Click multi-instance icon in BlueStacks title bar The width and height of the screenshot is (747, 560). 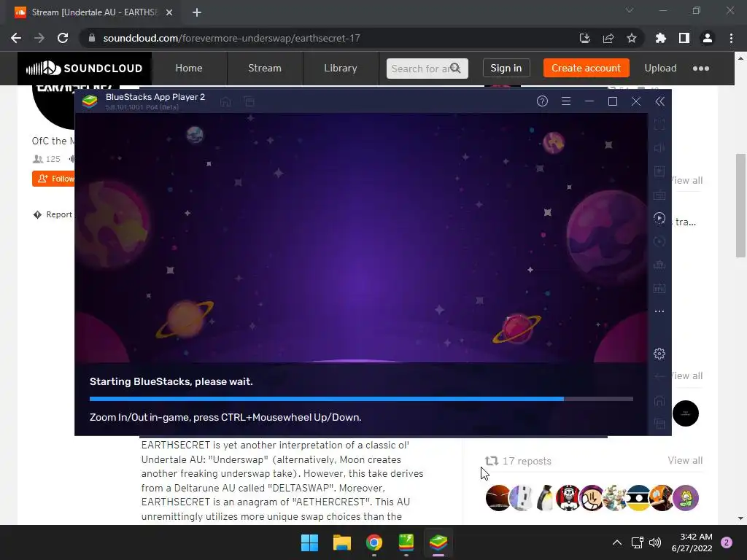click(249, 101)
